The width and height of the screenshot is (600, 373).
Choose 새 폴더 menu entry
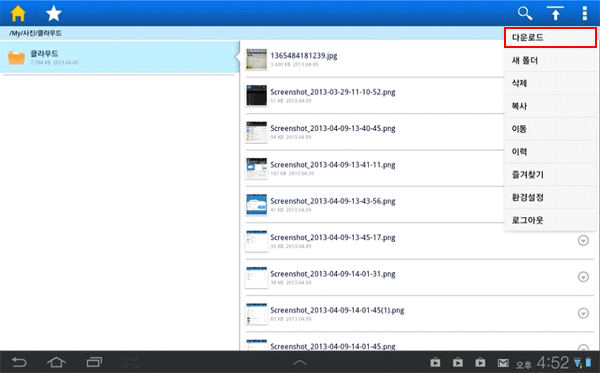coord(550,60)
